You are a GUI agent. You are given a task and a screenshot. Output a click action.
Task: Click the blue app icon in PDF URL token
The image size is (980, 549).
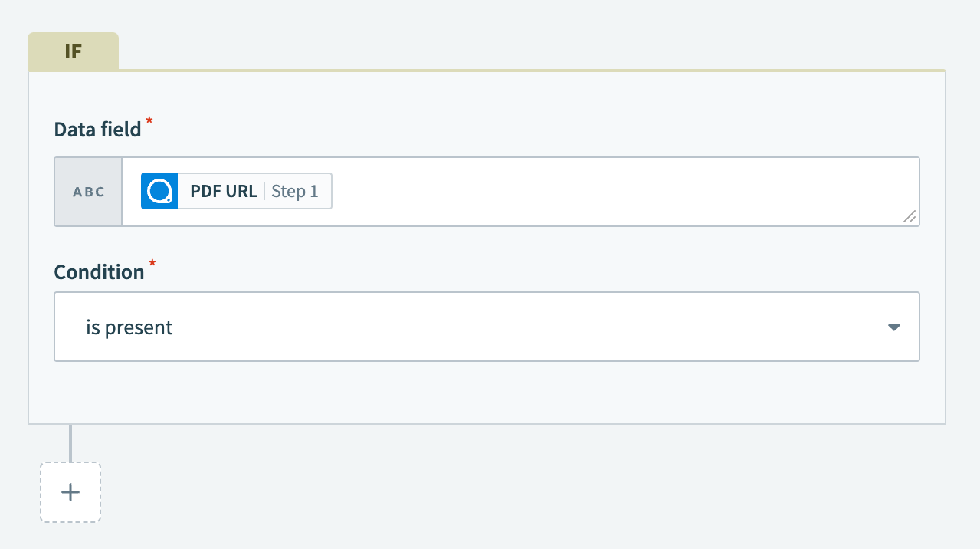point(159,191)
